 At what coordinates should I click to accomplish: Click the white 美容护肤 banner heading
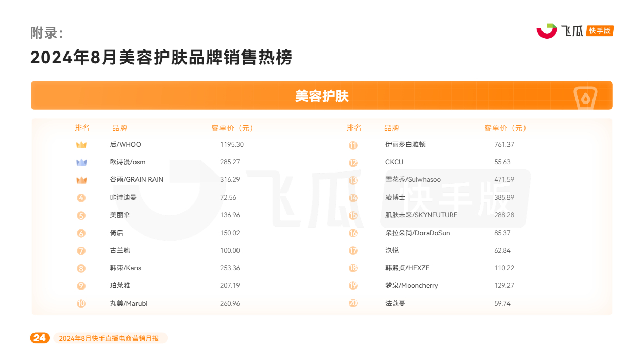click(322, 96)
